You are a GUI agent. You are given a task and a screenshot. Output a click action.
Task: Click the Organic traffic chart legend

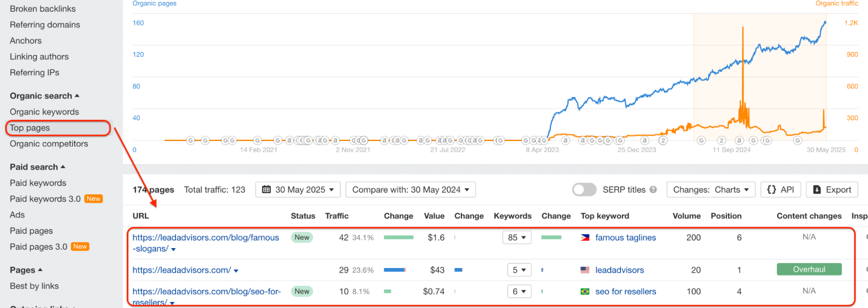837,3
